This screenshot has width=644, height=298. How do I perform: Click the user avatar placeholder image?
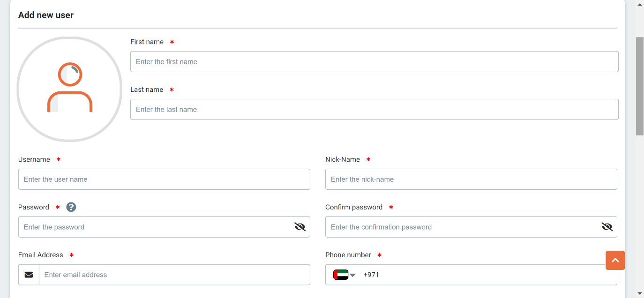tap(69, 89)
